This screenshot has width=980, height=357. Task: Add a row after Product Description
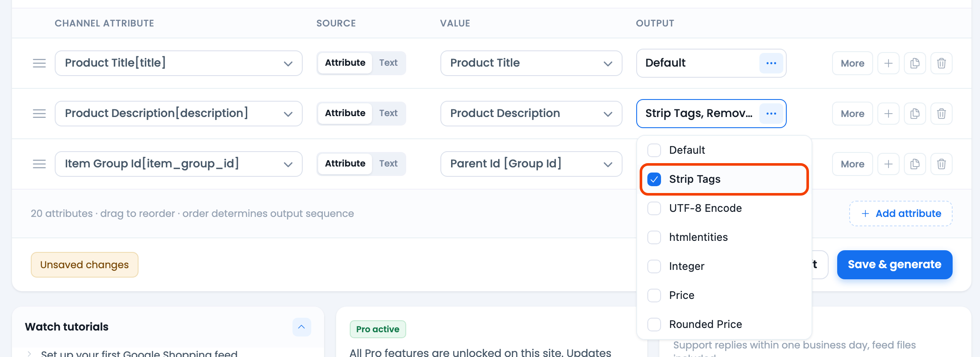tap(888, 114)
